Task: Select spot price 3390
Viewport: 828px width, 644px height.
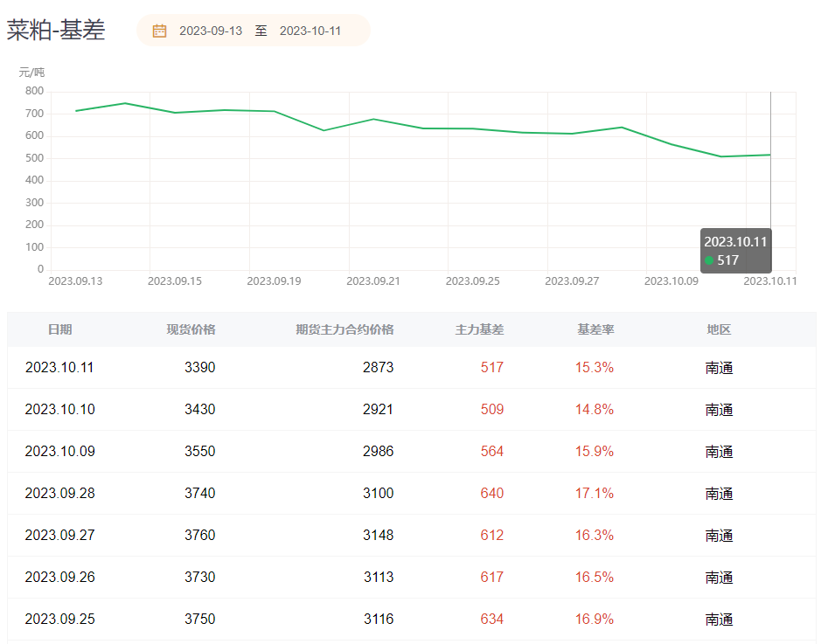Action: coord(199,367)
